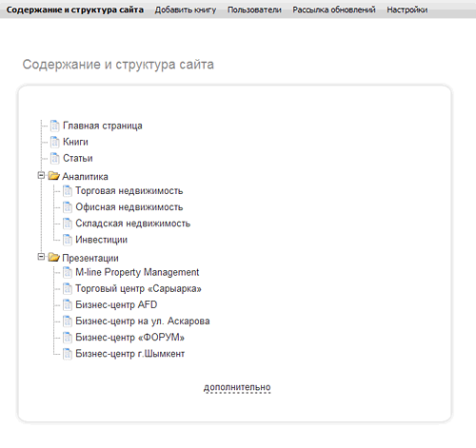Open the Рассылка обновлений menu item
Screen dimensions: 476x448
tap(334, 10)
